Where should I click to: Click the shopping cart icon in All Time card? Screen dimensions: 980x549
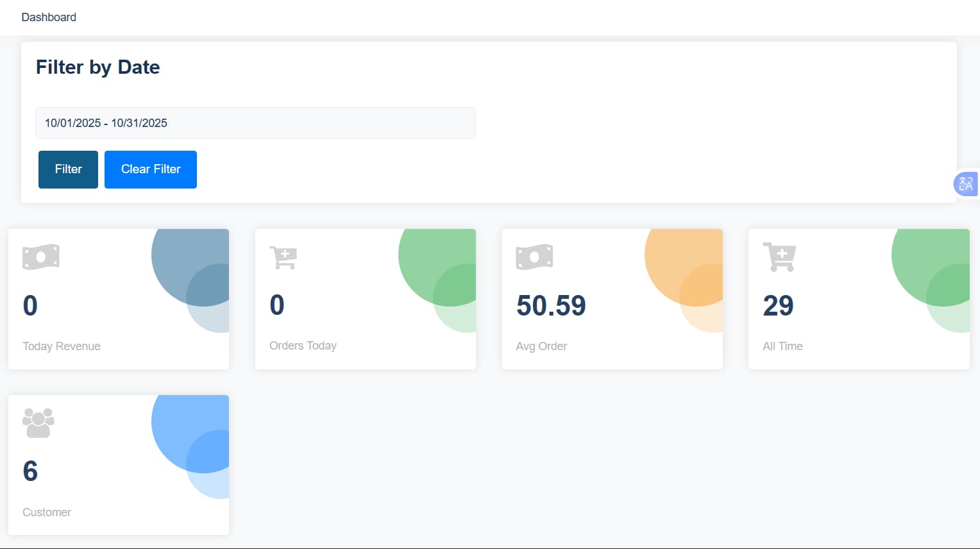(779, 257)
